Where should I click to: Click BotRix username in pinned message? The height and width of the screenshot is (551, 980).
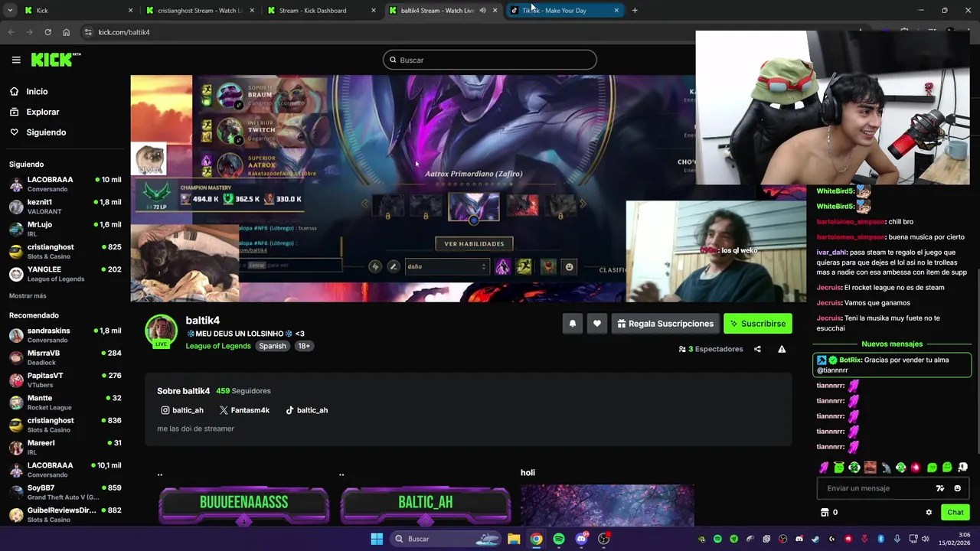click(850, 360)
